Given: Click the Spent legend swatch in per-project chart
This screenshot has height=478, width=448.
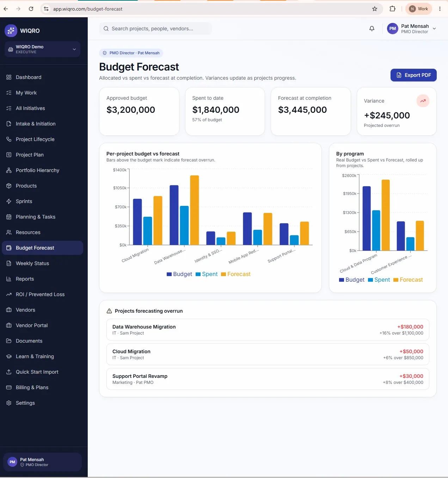Looking at the screenshot, I should tap(198, 274).
